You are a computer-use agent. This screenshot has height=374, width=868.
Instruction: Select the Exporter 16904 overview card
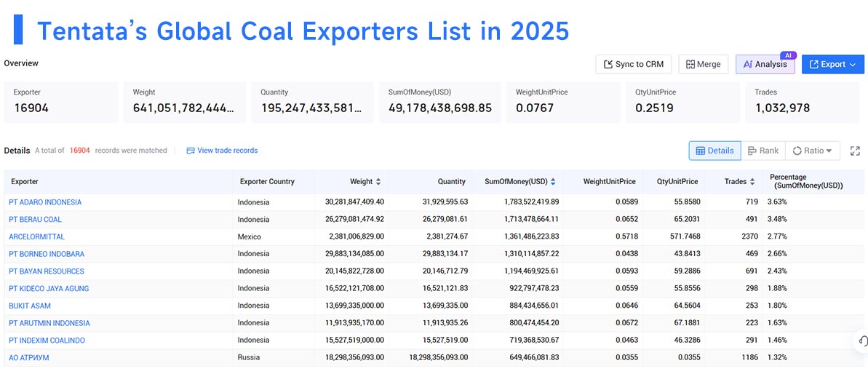pyautogui.click(x=61, y=102)
